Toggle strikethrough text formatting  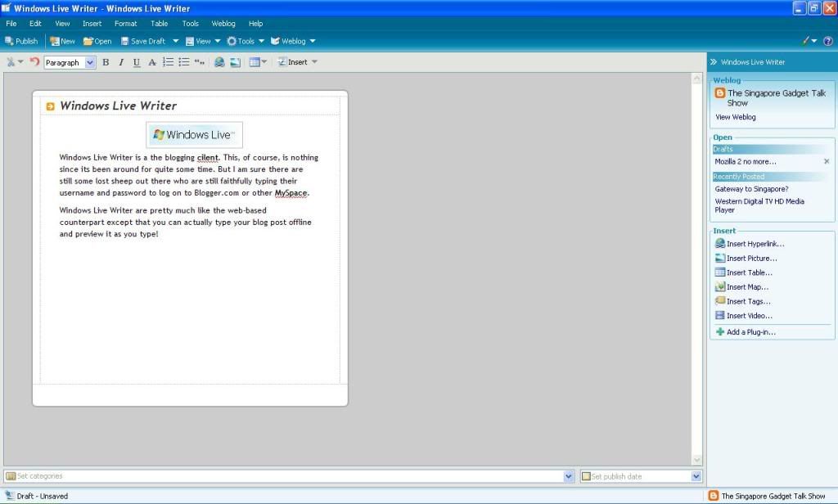(152, 62)
